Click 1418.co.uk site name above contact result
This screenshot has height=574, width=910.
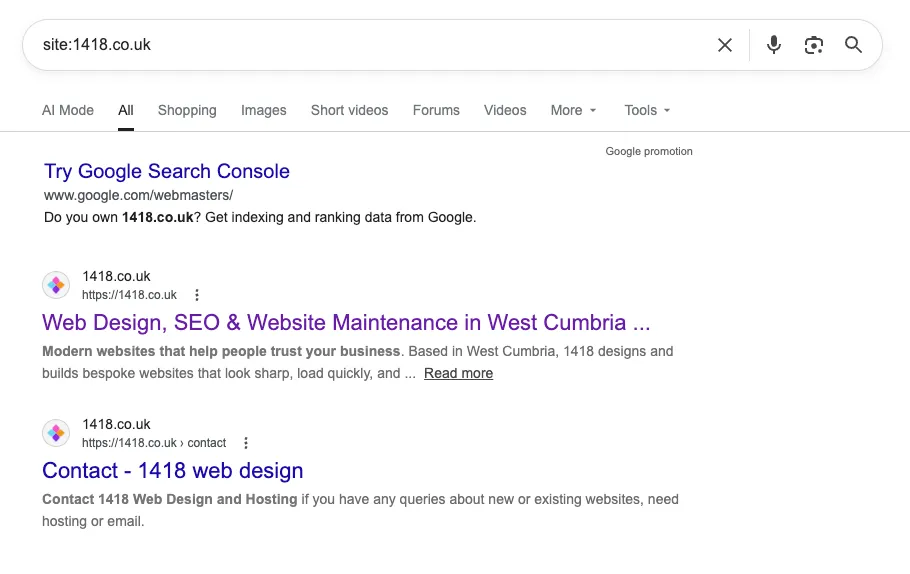point(116,424)
